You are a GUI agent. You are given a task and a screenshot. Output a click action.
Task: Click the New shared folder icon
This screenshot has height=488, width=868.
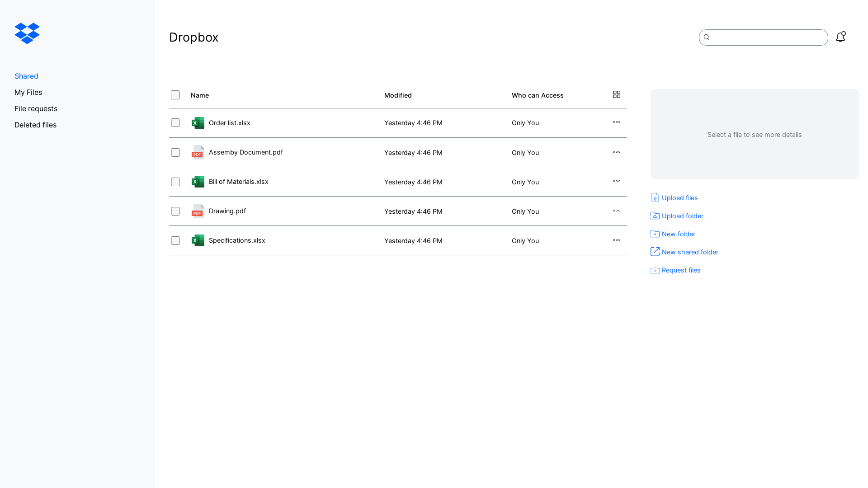[655, 252]
